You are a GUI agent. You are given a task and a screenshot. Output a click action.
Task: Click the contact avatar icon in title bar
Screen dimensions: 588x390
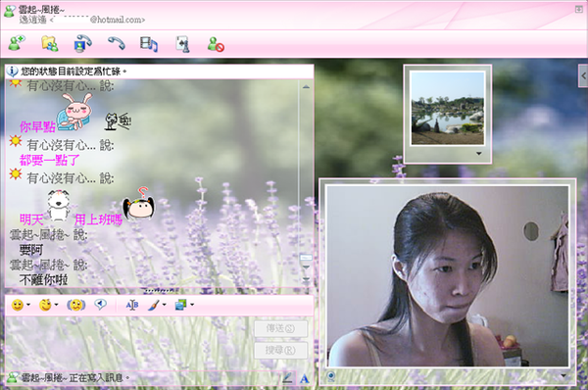point(10,11)
